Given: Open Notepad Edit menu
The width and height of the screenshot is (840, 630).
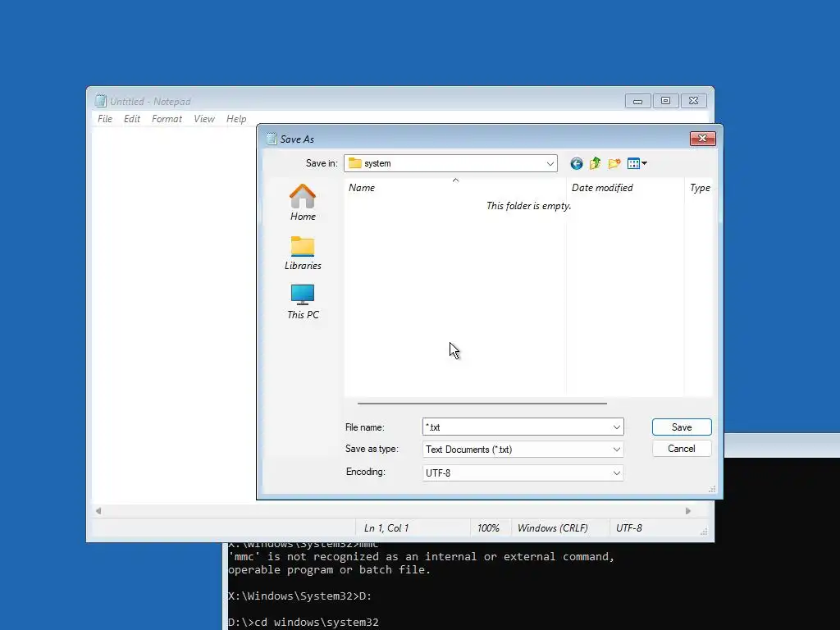Looking at the screenshot, I should pos(132,119).
